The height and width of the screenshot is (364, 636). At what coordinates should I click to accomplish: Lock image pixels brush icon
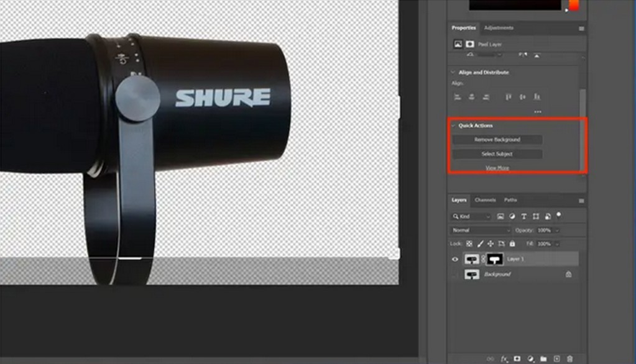(480, 243)
